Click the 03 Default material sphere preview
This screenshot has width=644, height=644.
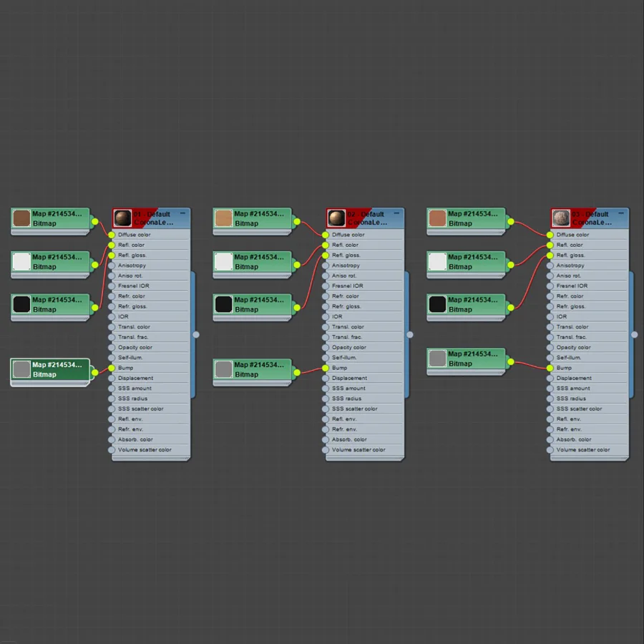point(561,218)
